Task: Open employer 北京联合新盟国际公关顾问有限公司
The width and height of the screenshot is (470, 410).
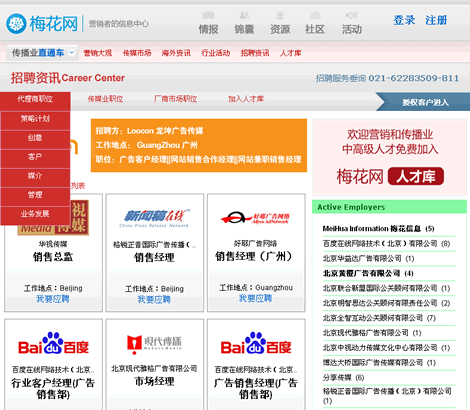Action: click(386, 288)
